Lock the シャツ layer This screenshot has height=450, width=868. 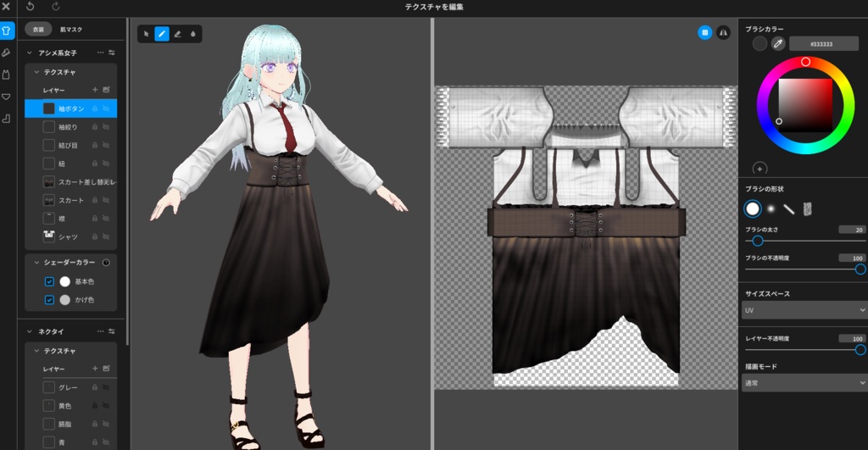tap(95, 236)
